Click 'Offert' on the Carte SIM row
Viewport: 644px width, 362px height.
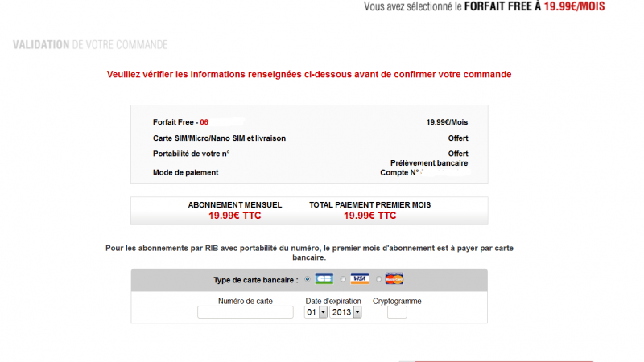click(x=458, y=138)
